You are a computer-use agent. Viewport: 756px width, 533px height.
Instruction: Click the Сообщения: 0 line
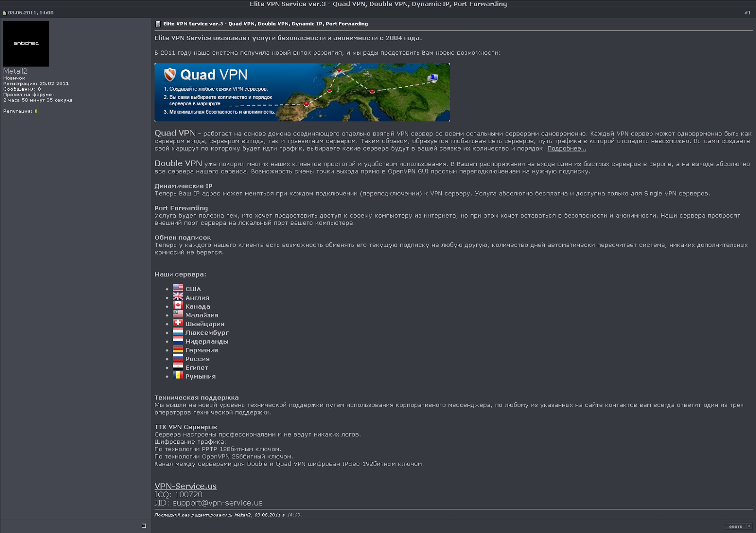22,89
